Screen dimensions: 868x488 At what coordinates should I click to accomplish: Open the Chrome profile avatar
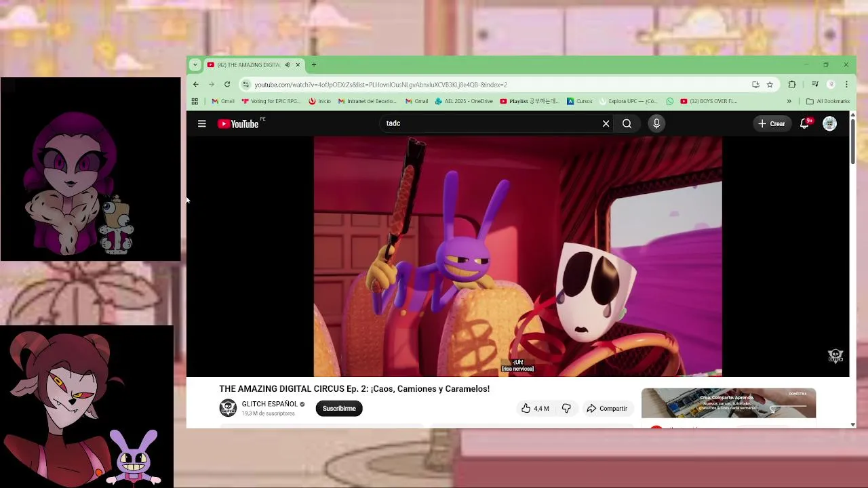[x=831, y=85]
